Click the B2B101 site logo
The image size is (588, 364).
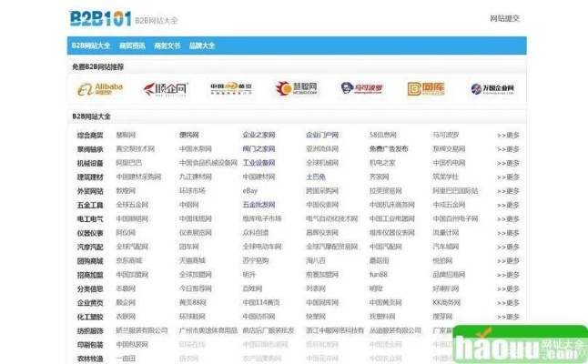click(99, 17)
